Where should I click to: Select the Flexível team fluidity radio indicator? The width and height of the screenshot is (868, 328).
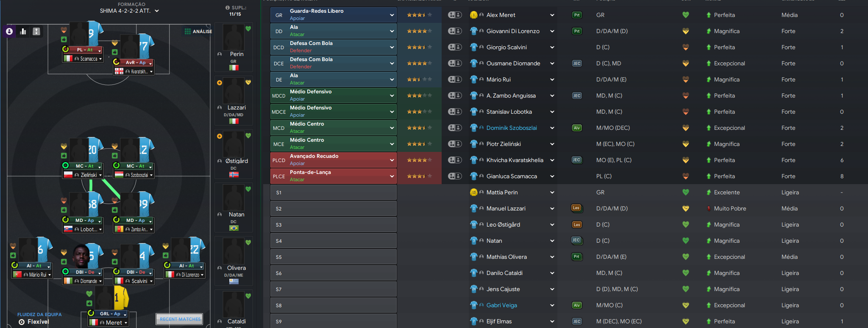coord(22,322)
